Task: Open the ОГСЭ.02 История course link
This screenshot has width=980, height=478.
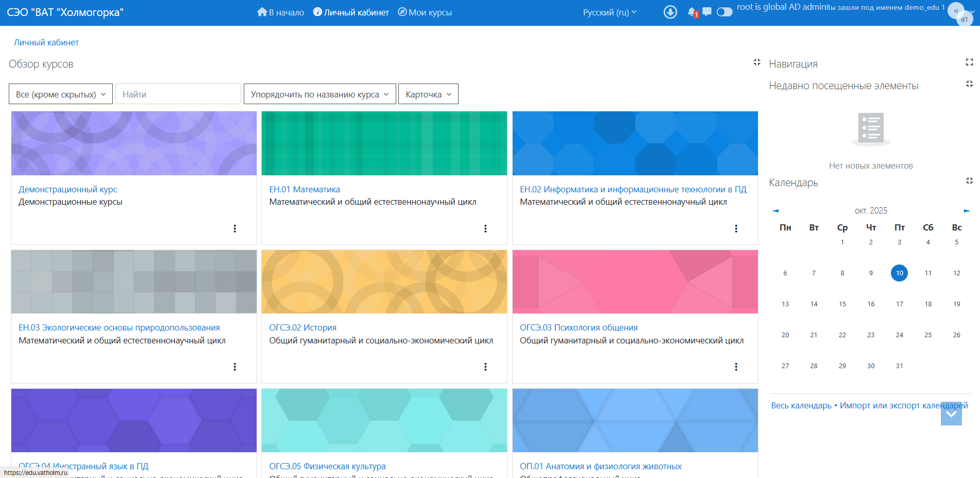Action: coord(302,327)
